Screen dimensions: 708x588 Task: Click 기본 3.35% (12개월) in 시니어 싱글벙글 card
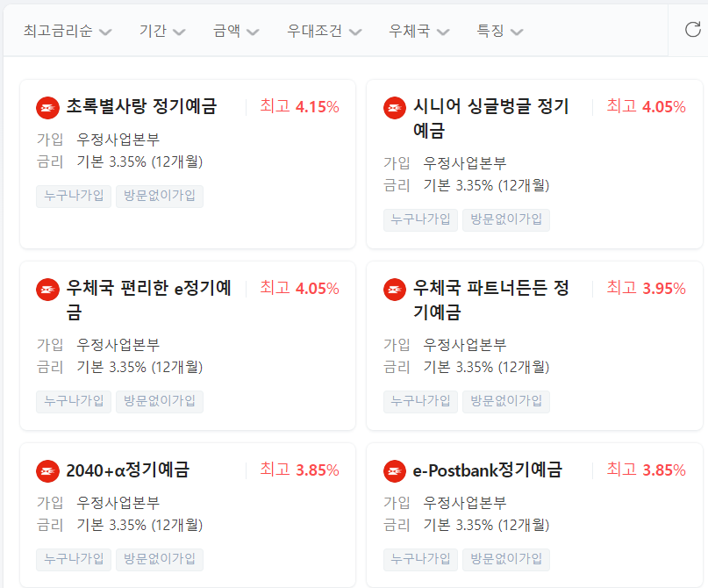pyautogui.click(x=486, y=185)
